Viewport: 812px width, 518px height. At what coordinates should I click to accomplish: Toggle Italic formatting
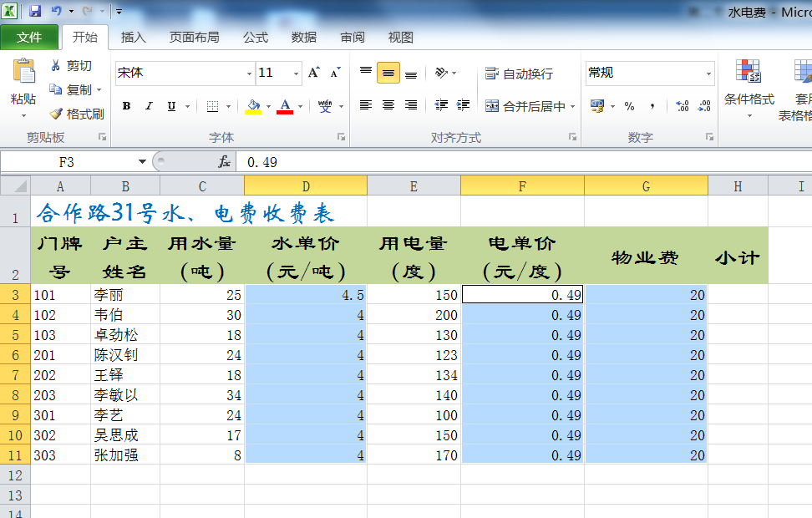point(149,106)
